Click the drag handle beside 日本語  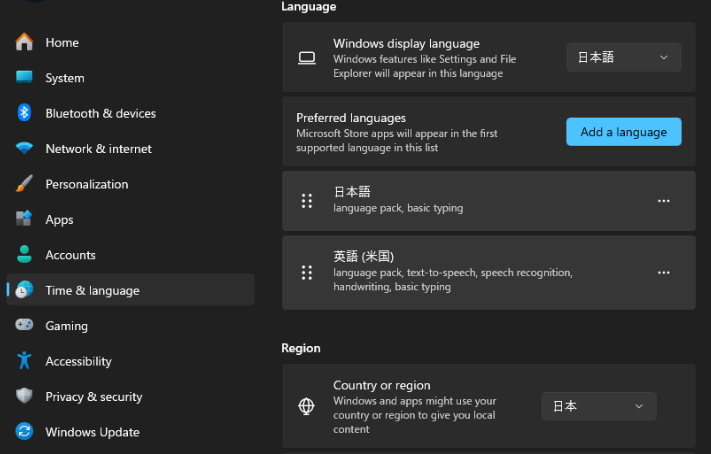307,201
